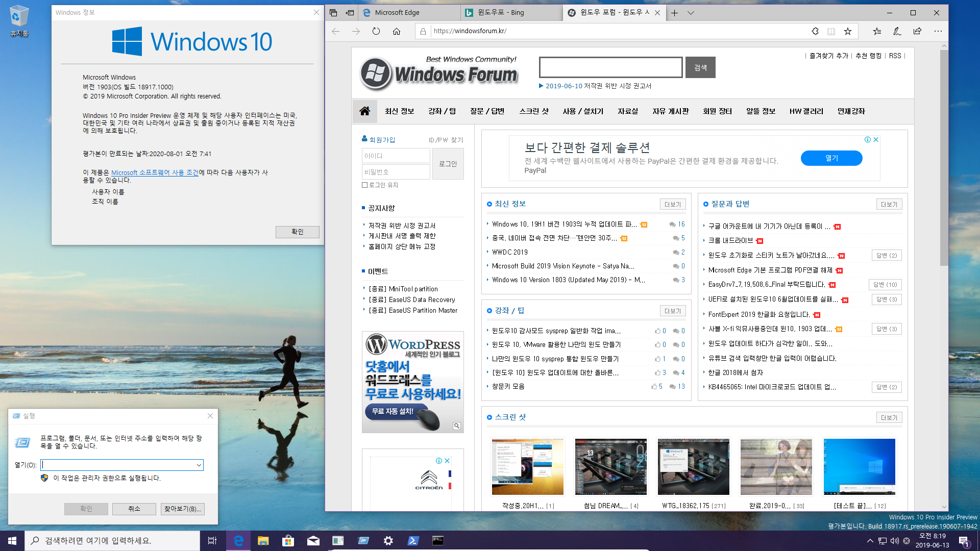
Task: Open the Recycle Bin desktop icon
Action: click(x=19, y=20)
